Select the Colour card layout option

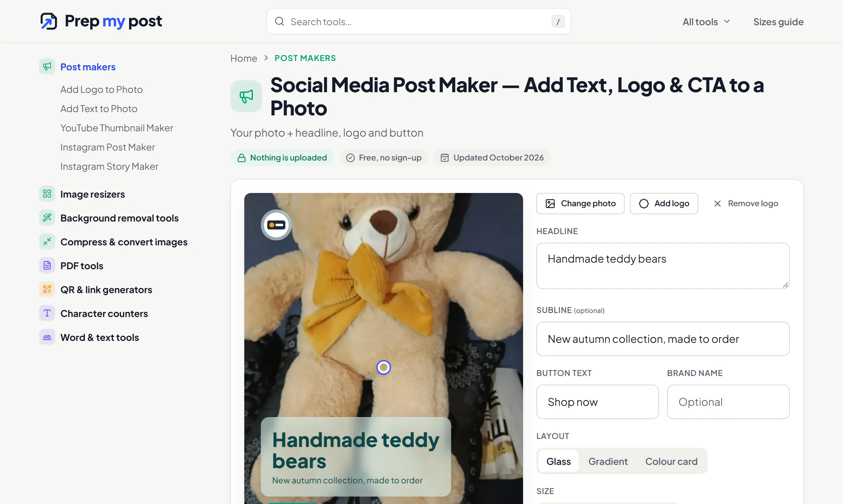pyautogui.click(x=671, y=461)
